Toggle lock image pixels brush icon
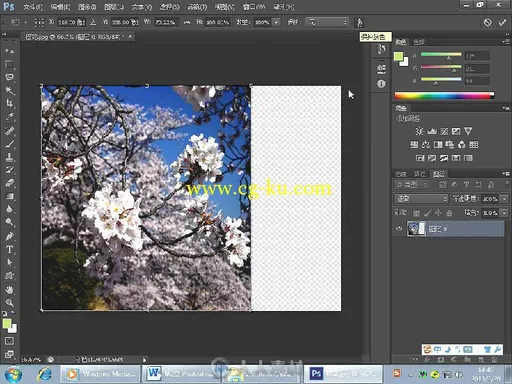512x384 pixels. pyautogui.click(x=428, y=213)
